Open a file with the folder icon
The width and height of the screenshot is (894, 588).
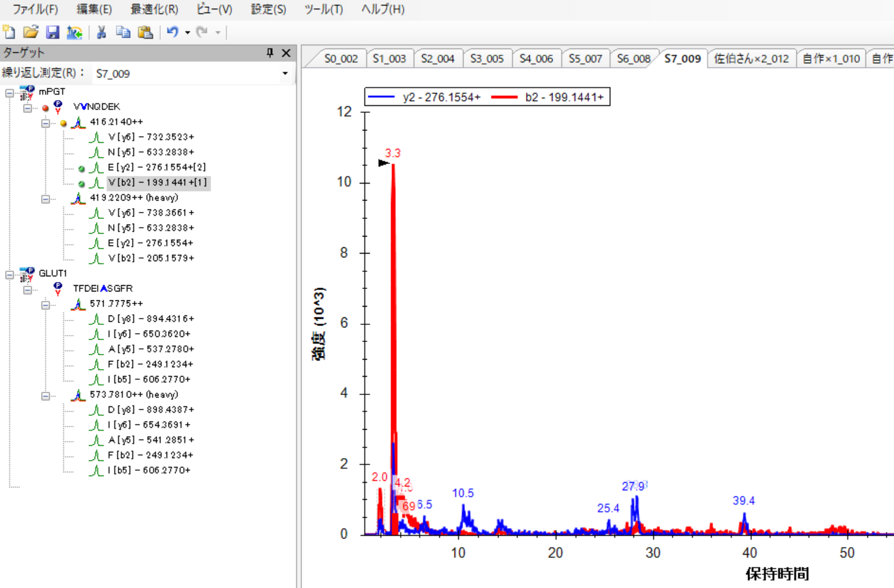pos(30,32)
